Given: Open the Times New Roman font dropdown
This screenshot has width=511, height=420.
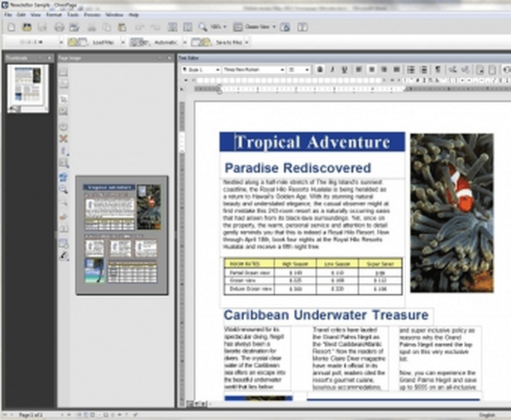Looking at the screenshot, I should click(254, 70).
